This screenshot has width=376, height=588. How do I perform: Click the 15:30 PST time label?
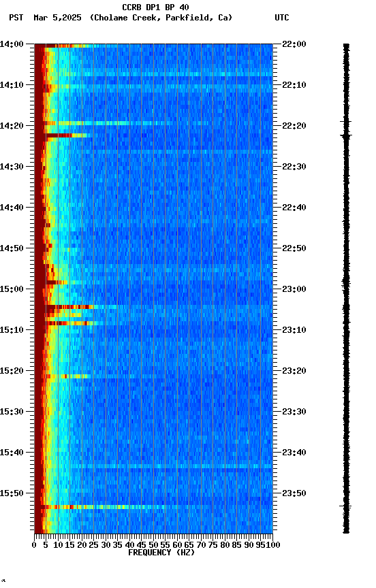point(12,412)
